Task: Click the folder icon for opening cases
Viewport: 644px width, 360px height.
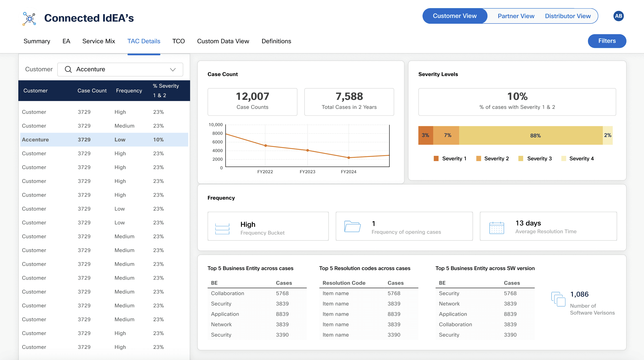Action: (352, 226)
